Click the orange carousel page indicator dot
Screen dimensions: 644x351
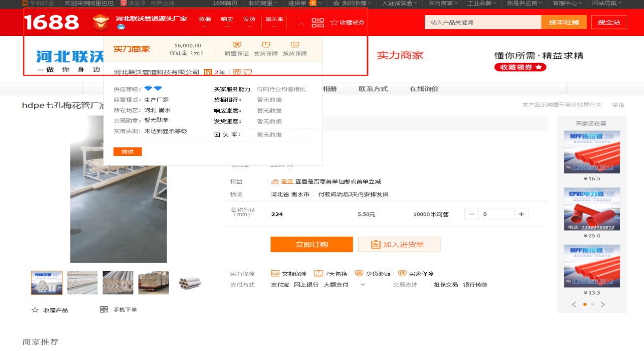(x=585, y=304)
